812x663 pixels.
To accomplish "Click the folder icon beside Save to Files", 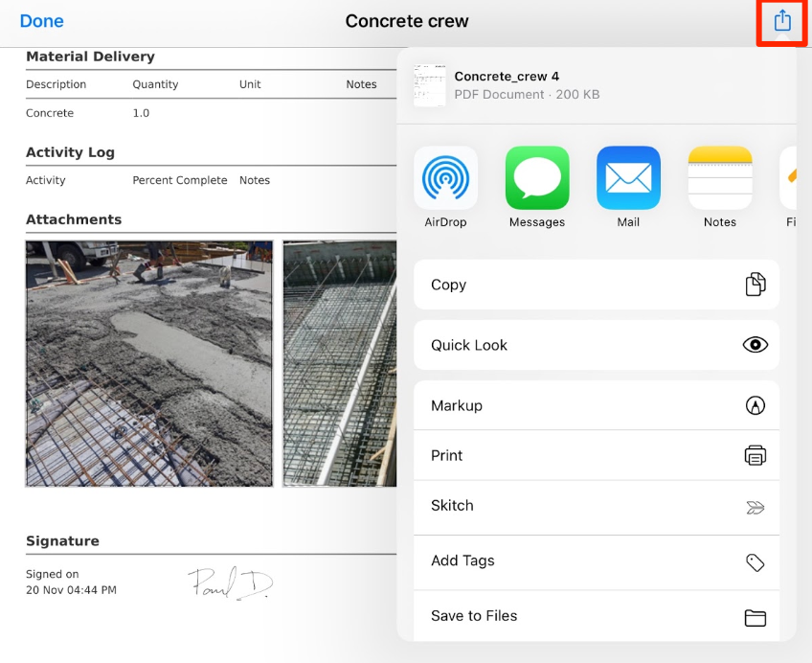I will click(x=756, y=617).
